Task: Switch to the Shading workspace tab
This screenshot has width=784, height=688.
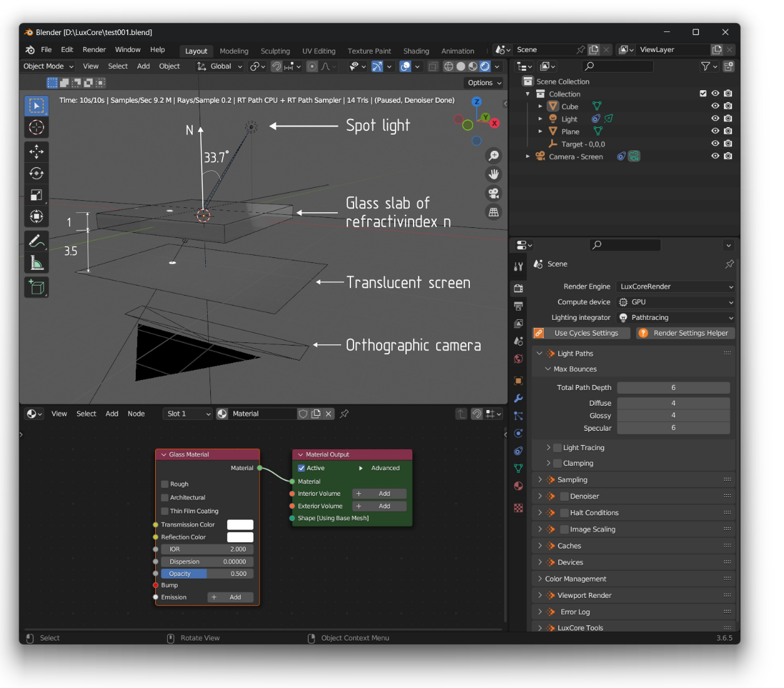Action: tap(416, 51)
